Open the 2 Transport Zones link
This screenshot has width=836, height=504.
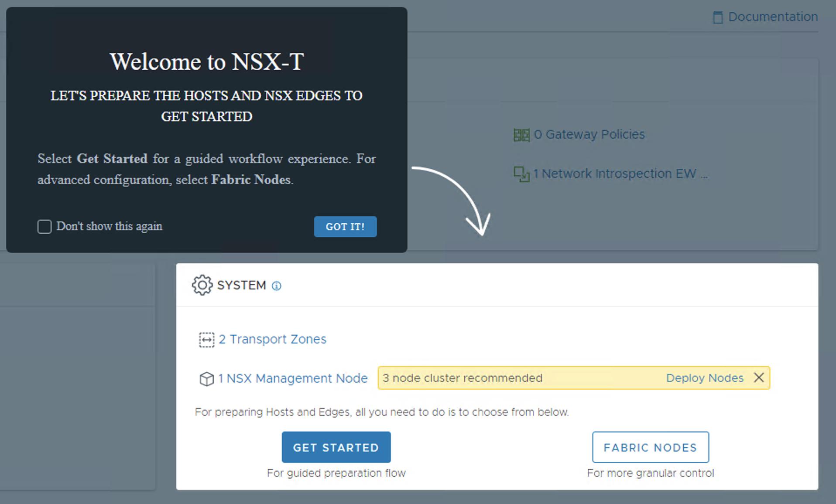click(272, 339)
